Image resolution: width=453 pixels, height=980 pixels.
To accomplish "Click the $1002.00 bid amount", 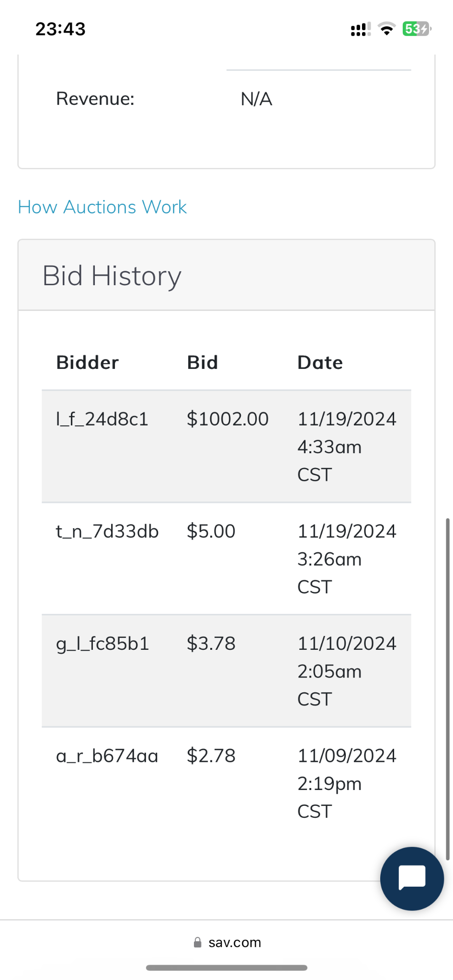I will (x=227, y=419).
